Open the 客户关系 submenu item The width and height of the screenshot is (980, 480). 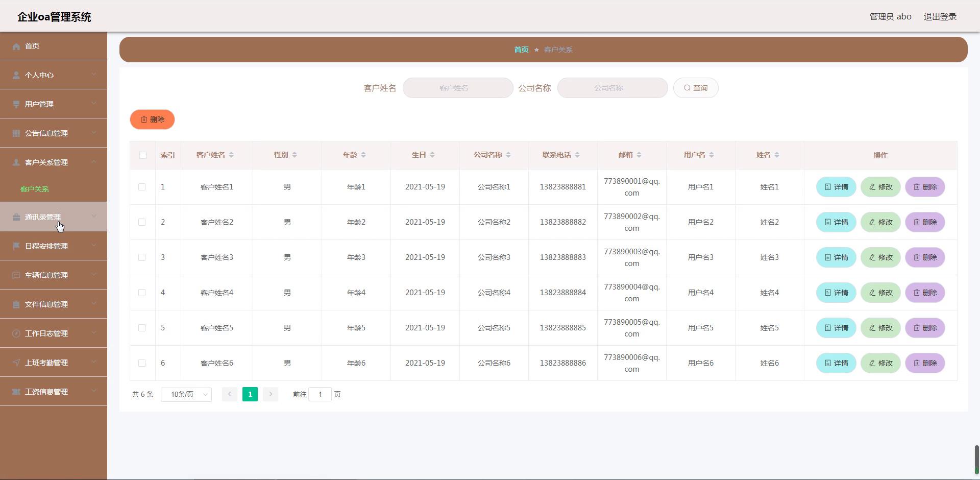point(35,189)
